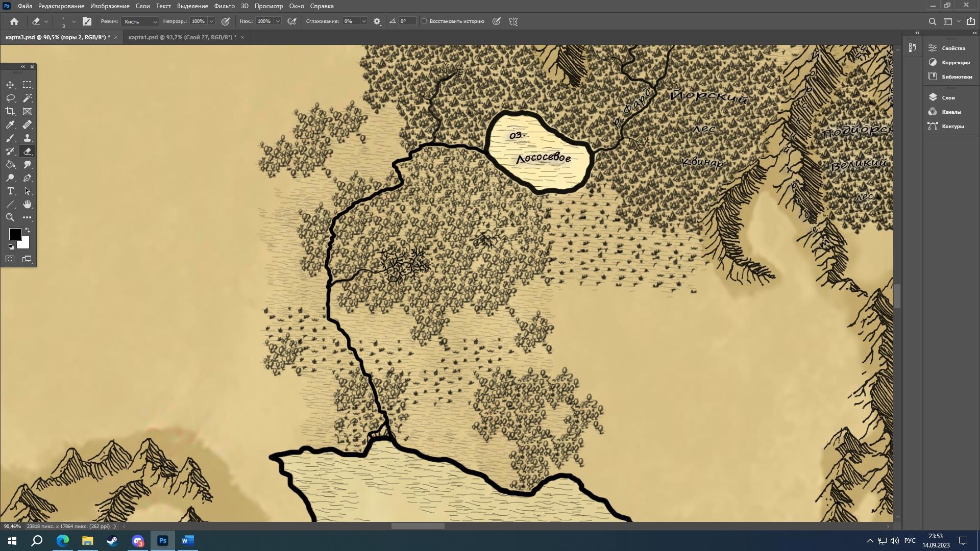Open the Фильтр menu
This screenshot has height=551, width=980.
pos(224,6)
